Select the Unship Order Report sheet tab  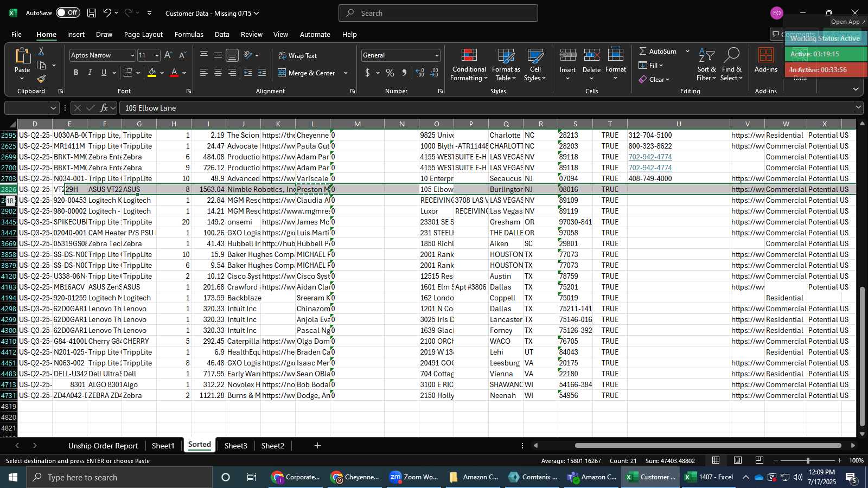[103, 446]
